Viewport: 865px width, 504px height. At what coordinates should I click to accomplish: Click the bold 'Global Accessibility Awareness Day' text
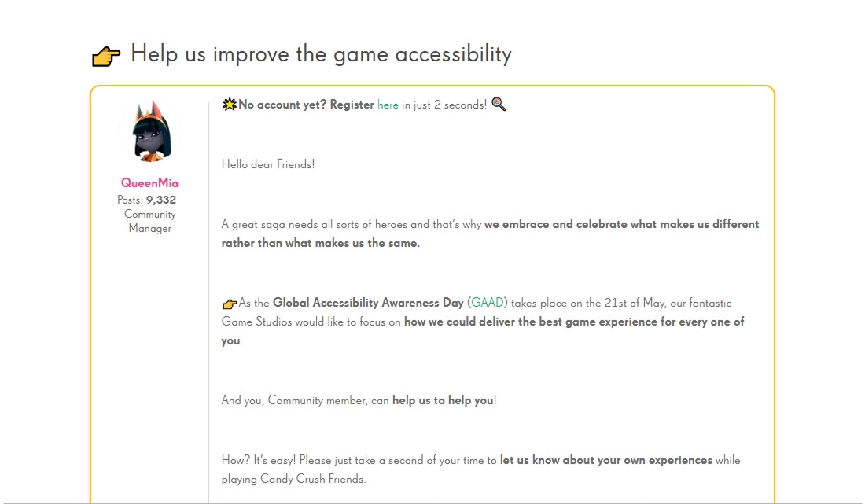point(368,303)
